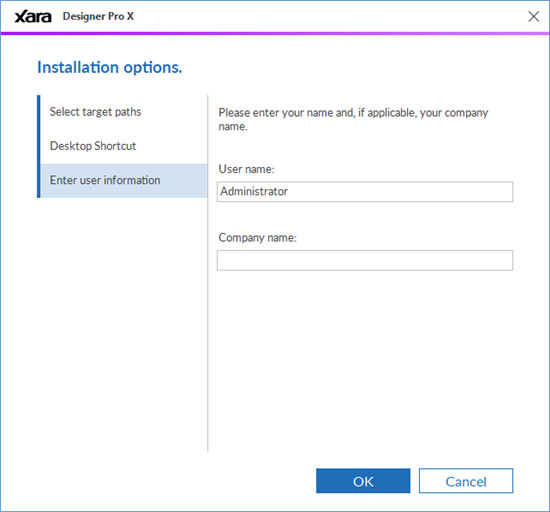Click the purple bar under title bar

pos(275,34)
